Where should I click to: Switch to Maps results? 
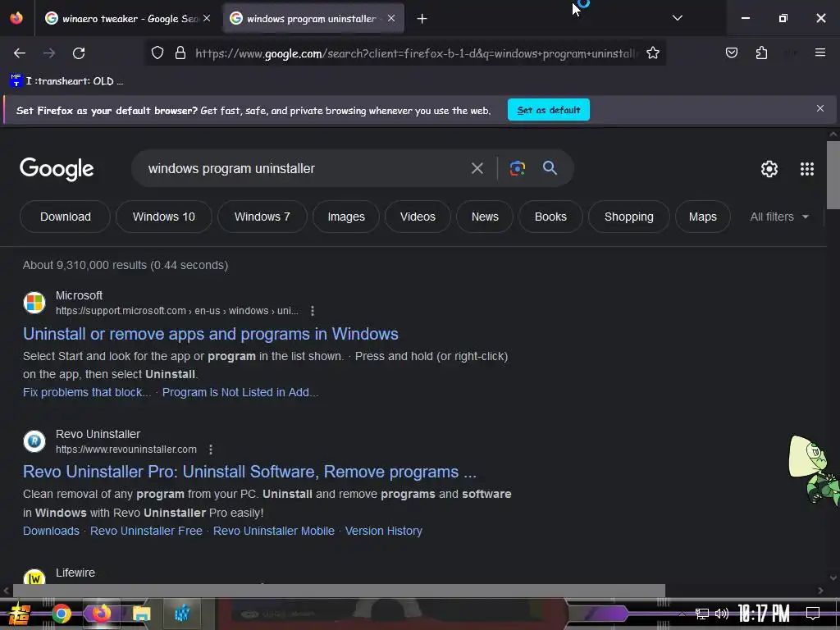(703, 217)
